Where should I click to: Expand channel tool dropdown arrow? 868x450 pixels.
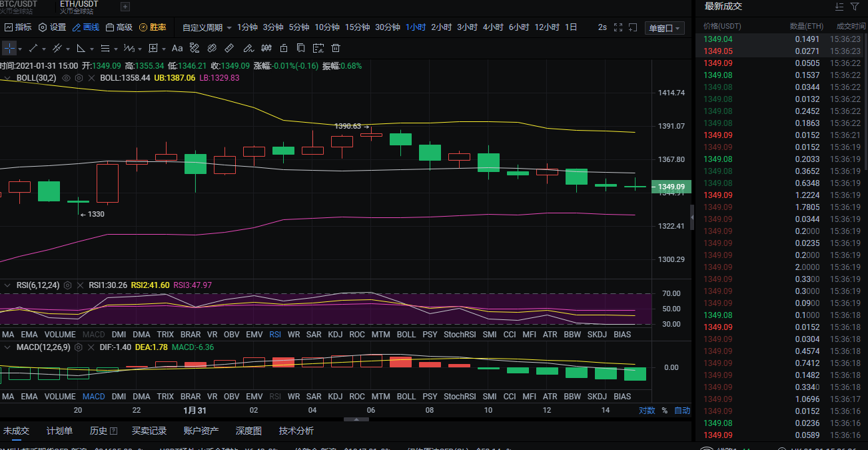click(68, 49)
